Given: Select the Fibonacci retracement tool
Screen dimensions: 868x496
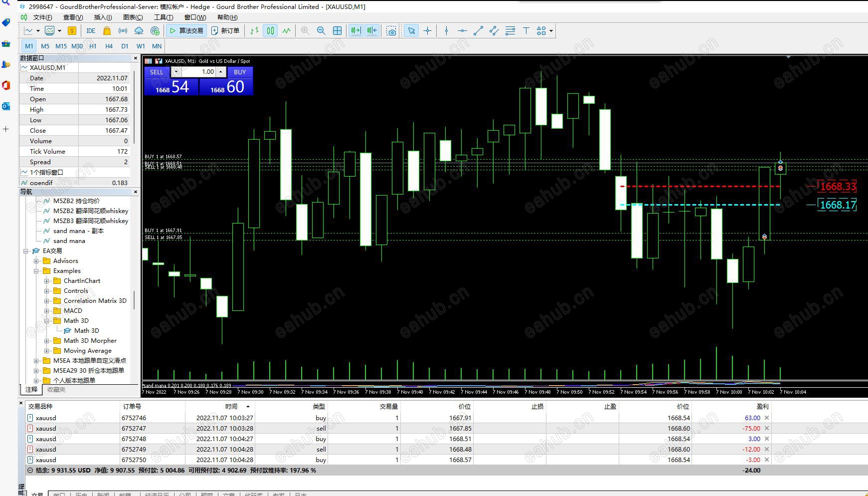Looking at the screenshot, I should (x=510, y=31).
